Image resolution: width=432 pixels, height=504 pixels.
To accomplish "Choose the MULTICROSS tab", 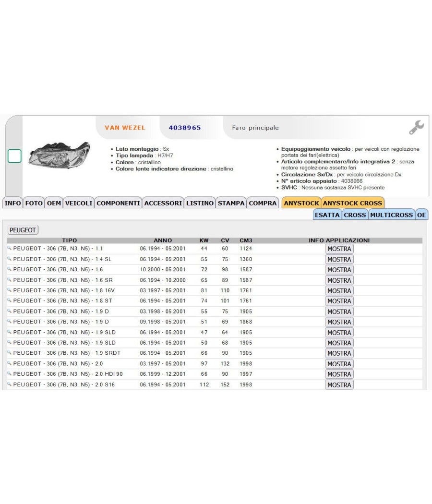I will click(x=391, y=215).
